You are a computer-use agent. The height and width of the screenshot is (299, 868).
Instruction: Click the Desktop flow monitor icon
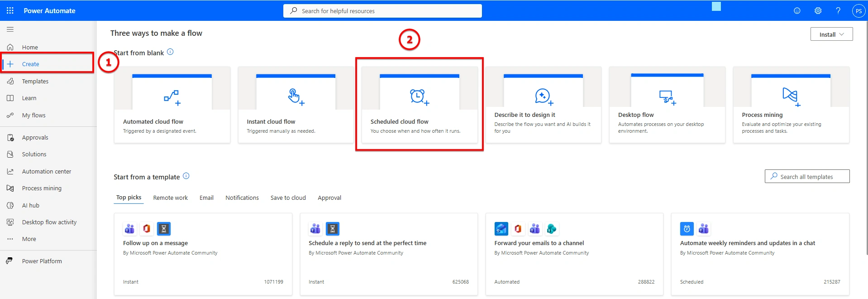pyautogui.click(x=667, y=97)
